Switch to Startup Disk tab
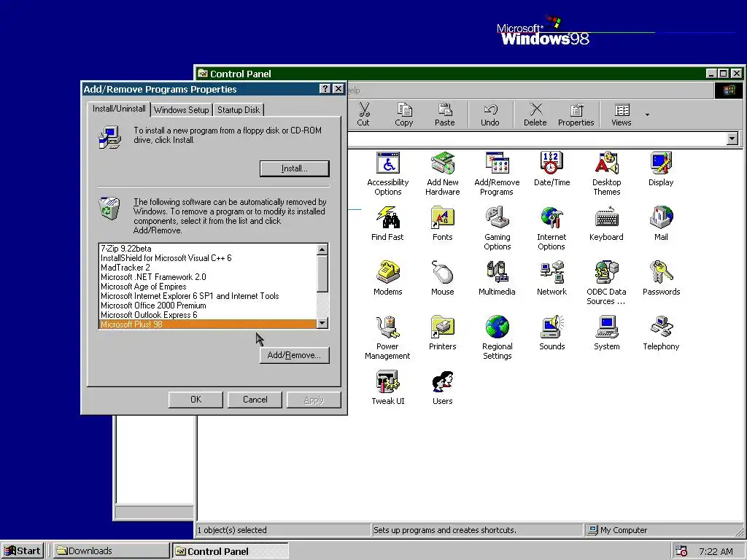Screen dimensions: 747x560 (239, 110)
